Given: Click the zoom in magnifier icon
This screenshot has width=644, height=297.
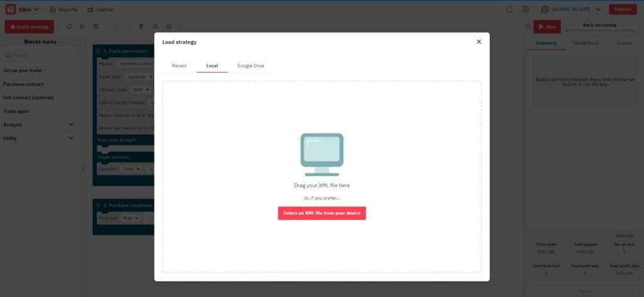Looking at the screenshot, I should pos(157,27).
